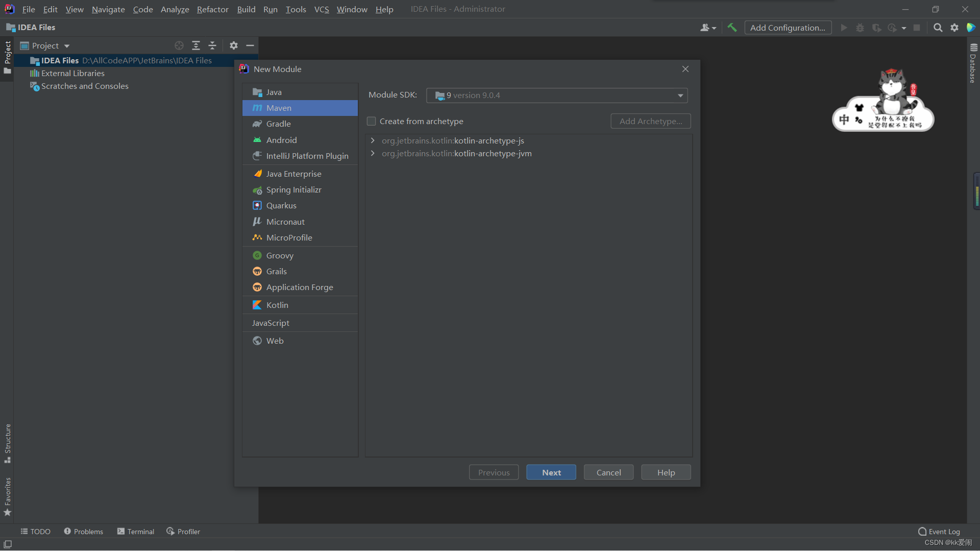Screen dimensions: 980x551
Task: Select Java module type
Action: 300,92
